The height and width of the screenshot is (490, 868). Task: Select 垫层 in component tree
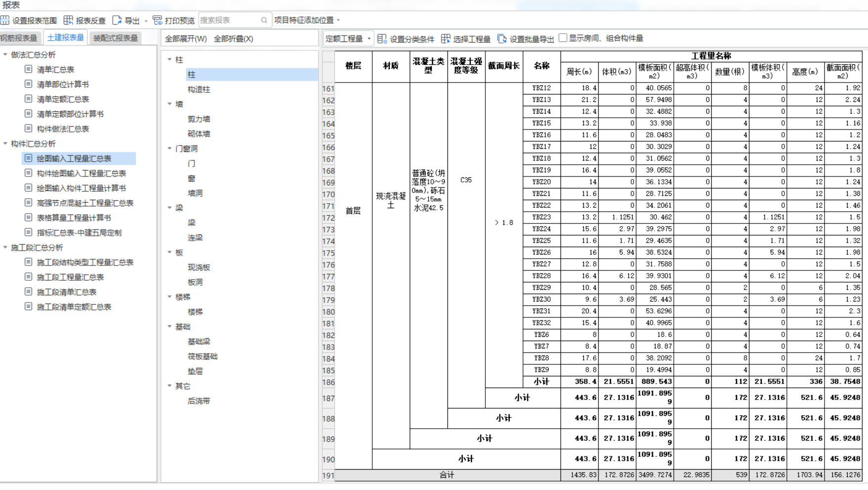[x=195, y=371]
